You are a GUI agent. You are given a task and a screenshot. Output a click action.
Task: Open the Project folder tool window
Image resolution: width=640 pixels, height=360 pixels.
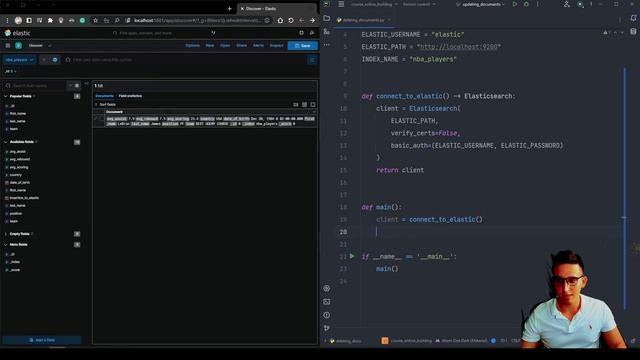coord(327,18)
